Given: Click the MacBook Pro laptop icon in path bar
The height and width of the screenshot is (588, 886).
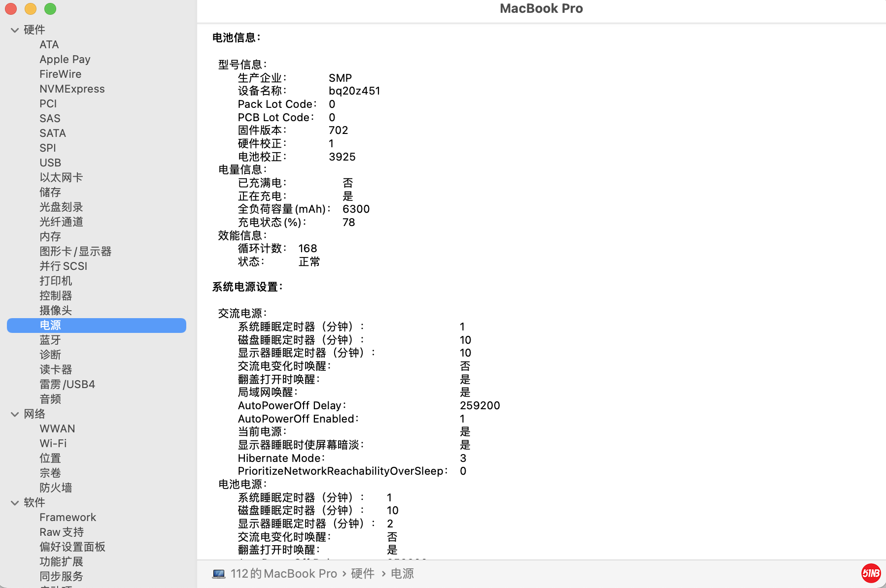Looking at the screenshot, I should (x=219, y=574).
